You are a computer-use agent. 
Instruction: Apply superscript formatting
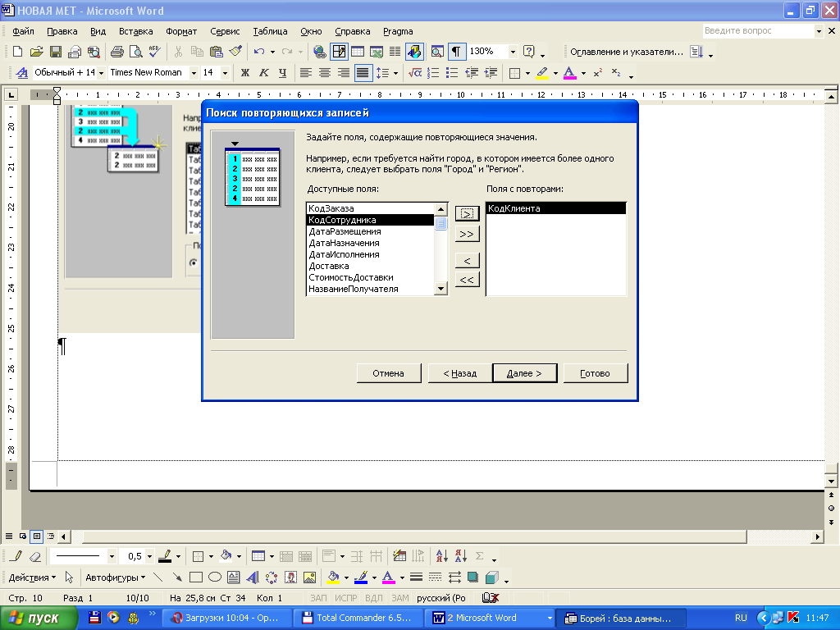coord(598,72)
